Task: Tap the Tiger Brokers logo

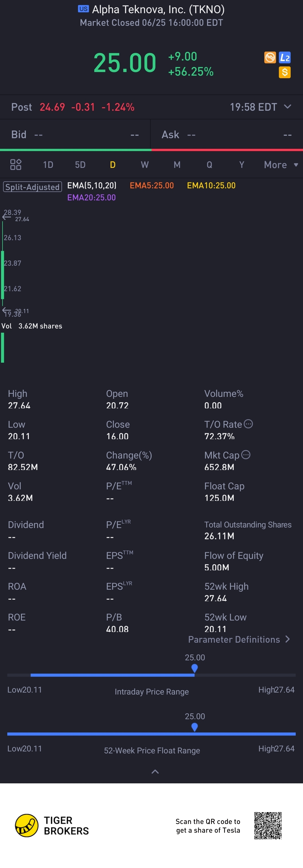Action: click(27, 826)
